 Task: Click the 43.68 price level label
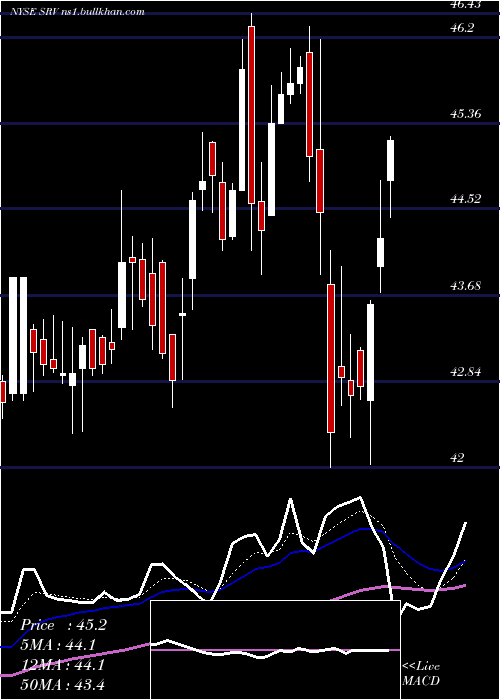[466, 286]
